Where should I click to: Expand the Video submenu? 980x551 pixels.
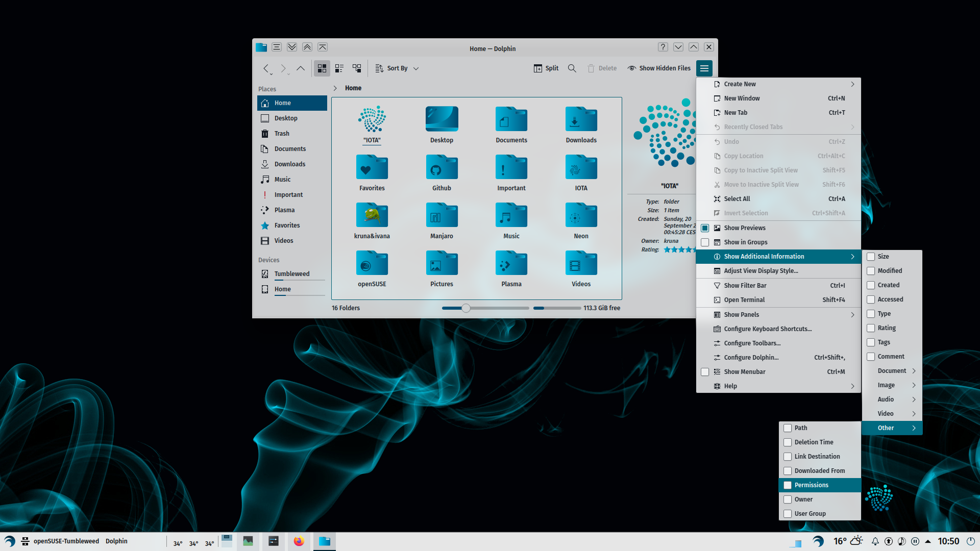892,414
